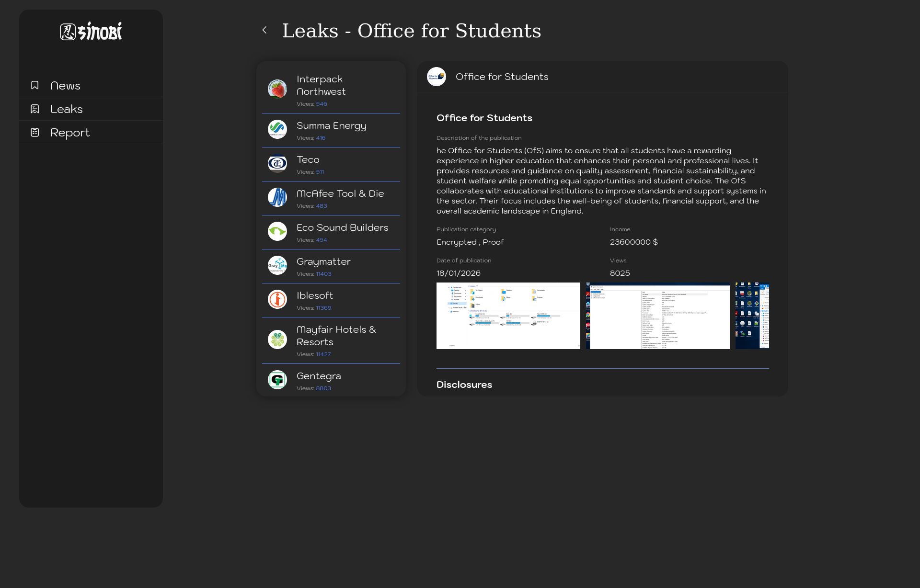This screenshot has height=588, width=920.
Task: Click the Office for Students header avatar
Action: pos(437,77)
